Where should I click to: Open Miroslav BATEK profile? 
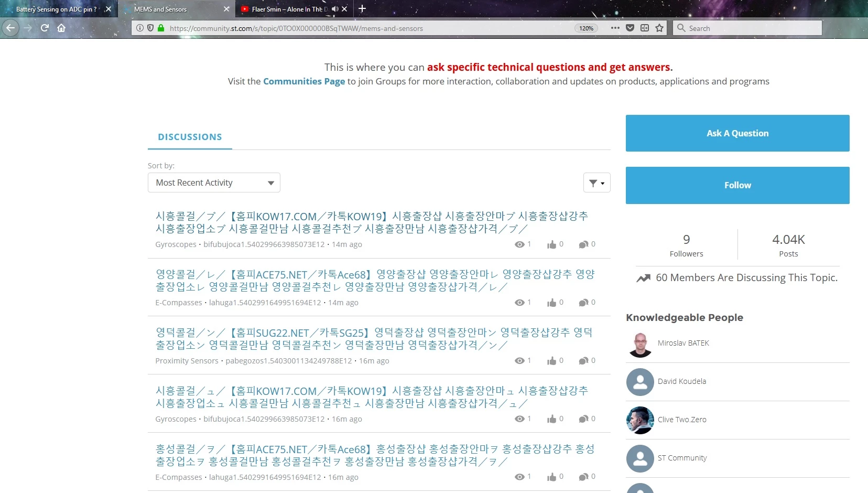(683, 343)
